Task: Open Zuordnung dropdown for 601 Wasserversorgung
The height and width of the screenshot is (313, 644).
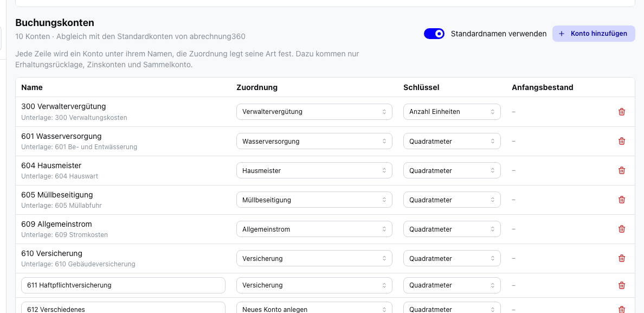Action: [x=314, y=141]
